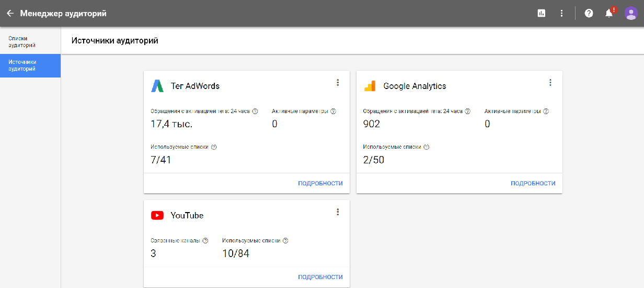Open the user account avatar
Image resolution: width=644 pixels, height=288 pixels.
click(631, 14)
